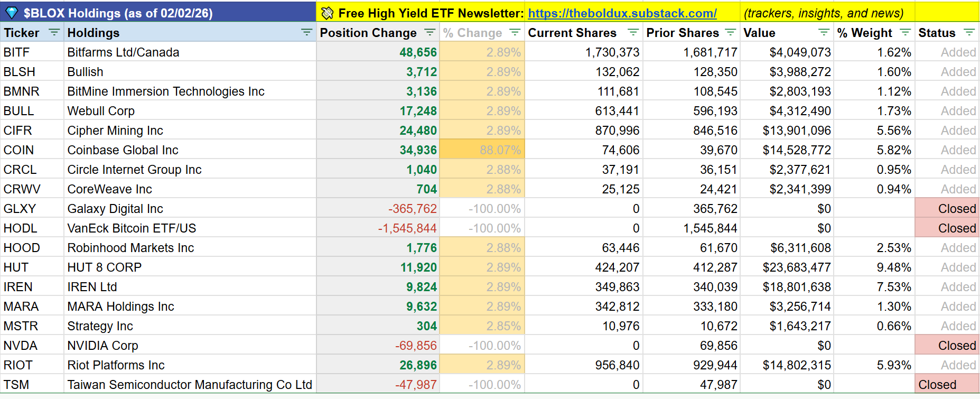Select the $BLOX Holdings title cell
Image resolution: width=980 pixels, height=399 pixels.
pos(158,12)
